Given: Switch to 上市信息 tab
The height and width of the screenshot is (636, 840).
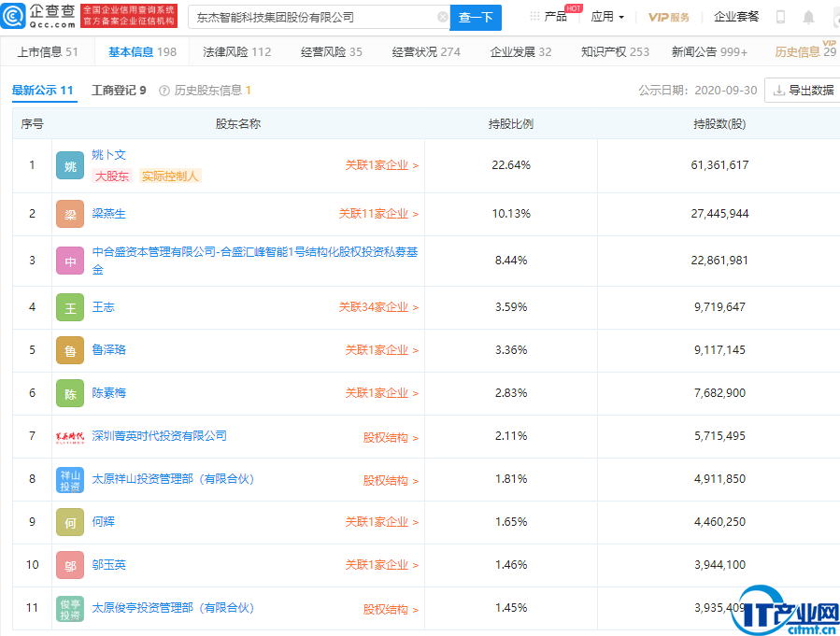Looking at the screenshot, I should click(x=48, y=52).
